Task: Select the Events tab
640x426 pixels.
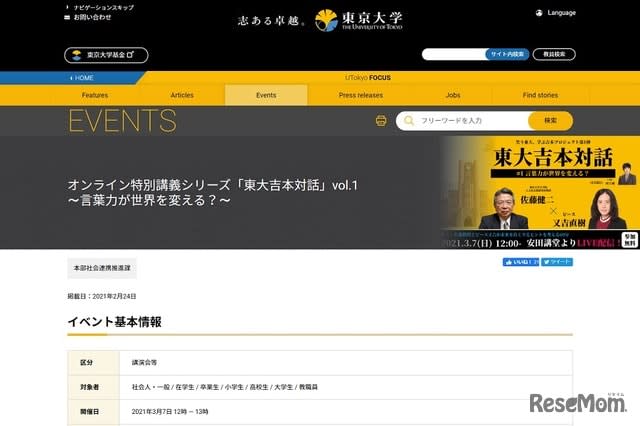Action: coord(266,95)
